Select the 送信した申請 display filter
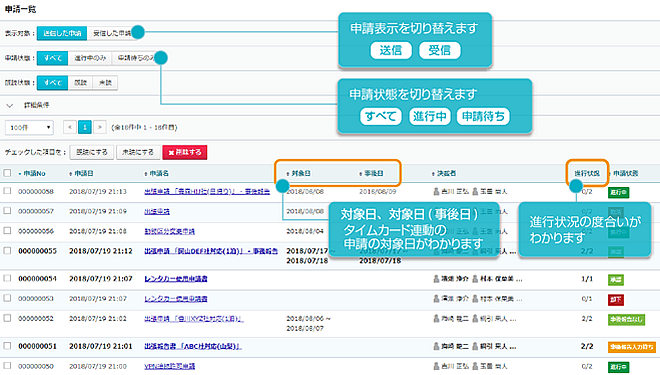The height and width of the screenshot is (375, 660). [62, 33]
